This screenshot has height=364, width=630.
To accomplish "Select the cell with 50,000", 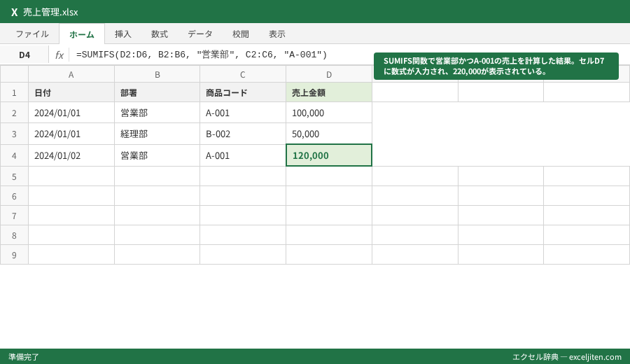I will tap(329, 134).
